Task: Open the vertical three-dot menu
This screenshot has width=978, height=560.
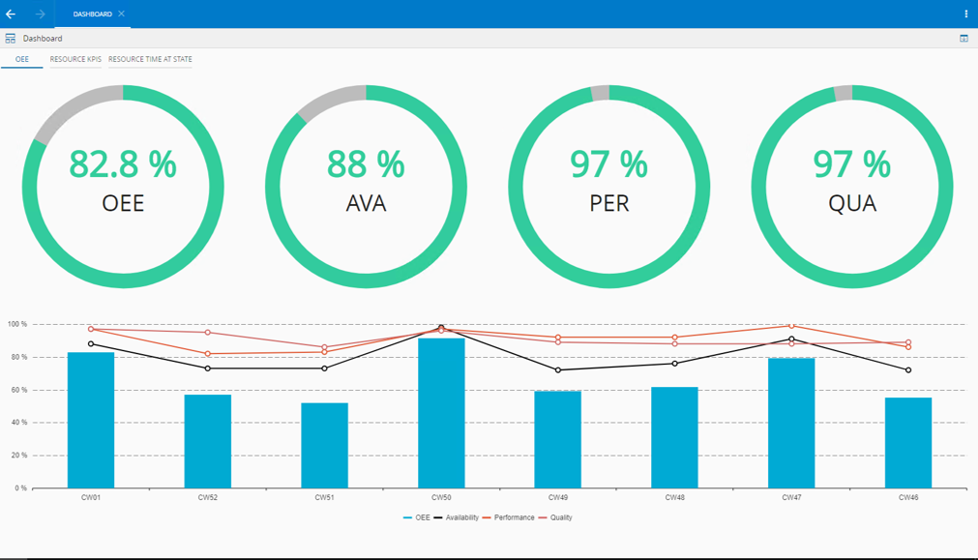Action: pyautogui.click(x=966, y=14)
